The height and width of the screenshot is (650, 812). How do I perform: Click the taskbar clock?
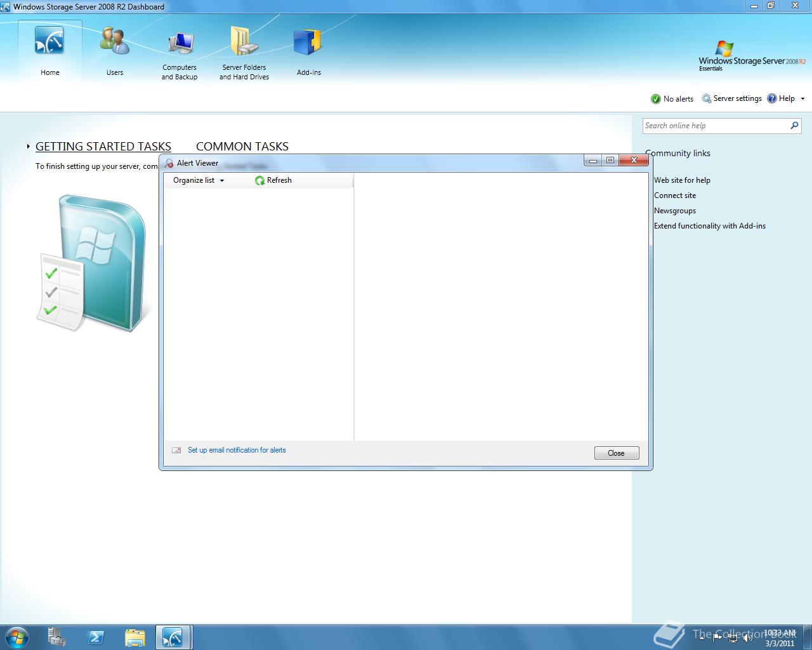pos(780,638)
